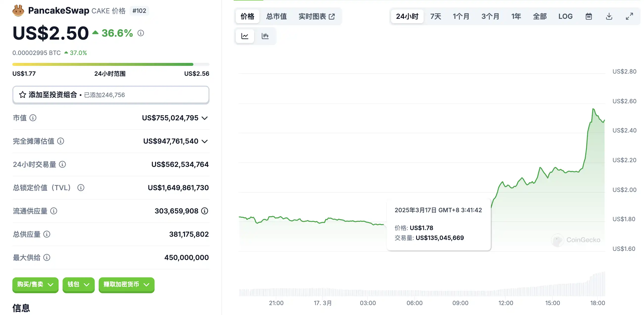644x315 pixels.
Task: Select the 1年 time range
Action: tap(516, 16)
